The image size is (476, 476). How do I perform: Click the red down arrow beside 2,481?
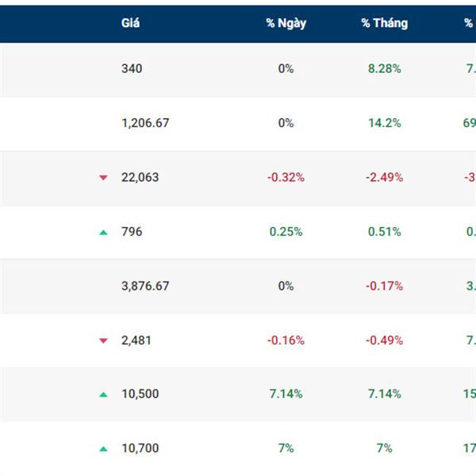103,340
